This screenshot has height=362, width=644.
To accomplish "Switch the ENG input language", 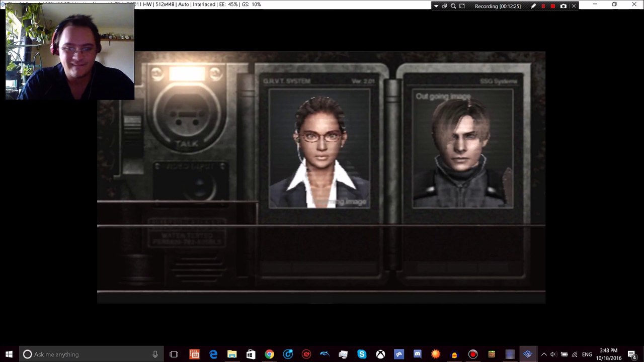I will (x=587, y=354).
